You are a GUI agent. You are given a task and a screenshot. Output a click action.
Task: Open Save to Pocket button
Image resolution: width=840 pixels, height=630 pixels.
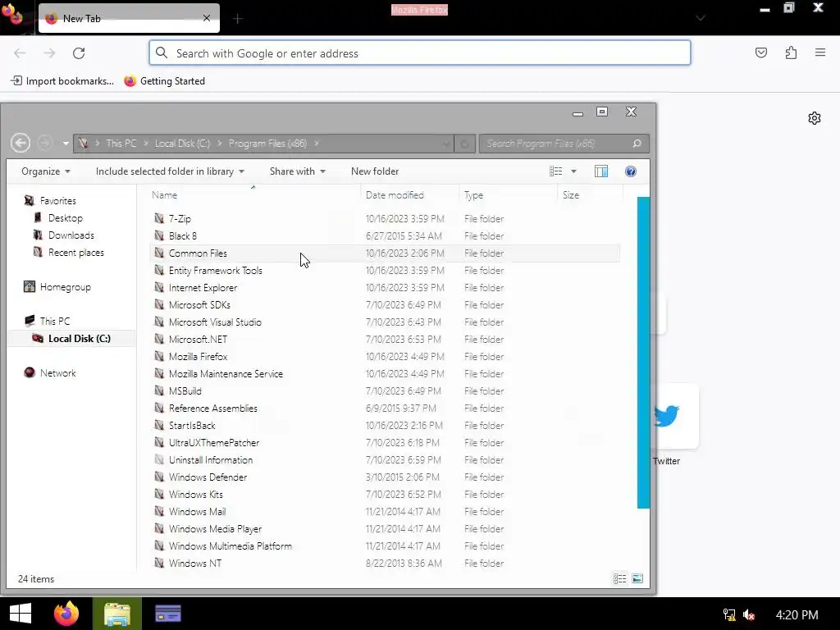click(760, 52)
